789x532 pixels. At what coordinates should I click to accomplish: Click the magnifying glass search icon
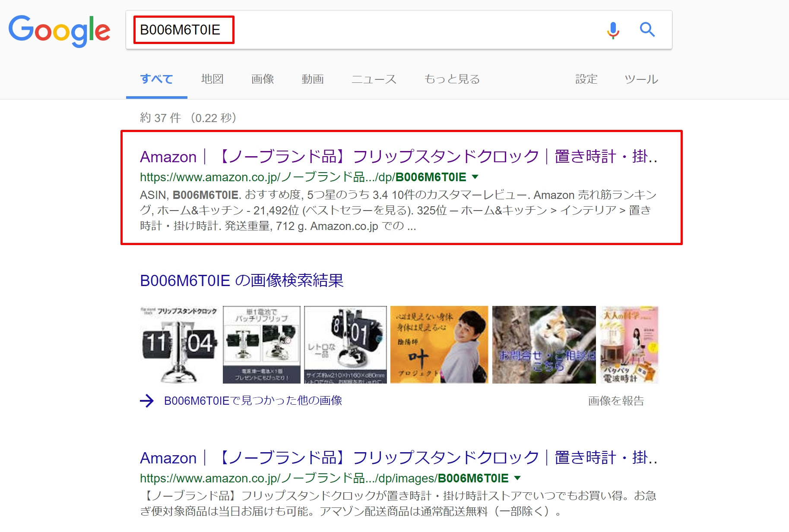(x=647, y=30)
